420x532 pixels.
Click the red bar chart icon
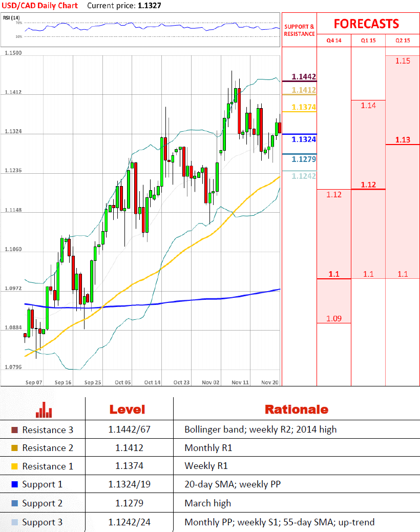click(x=44, y=410)
